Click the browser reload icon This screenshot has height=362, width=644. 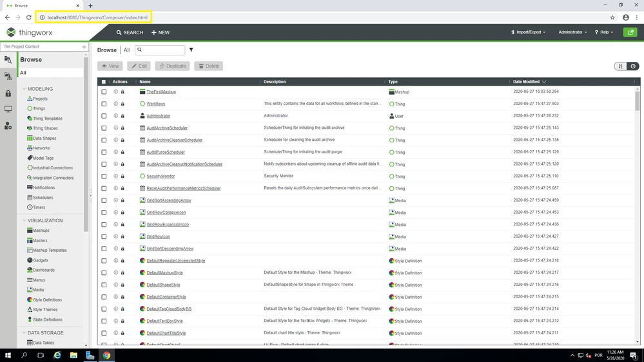tap(29, 17)
